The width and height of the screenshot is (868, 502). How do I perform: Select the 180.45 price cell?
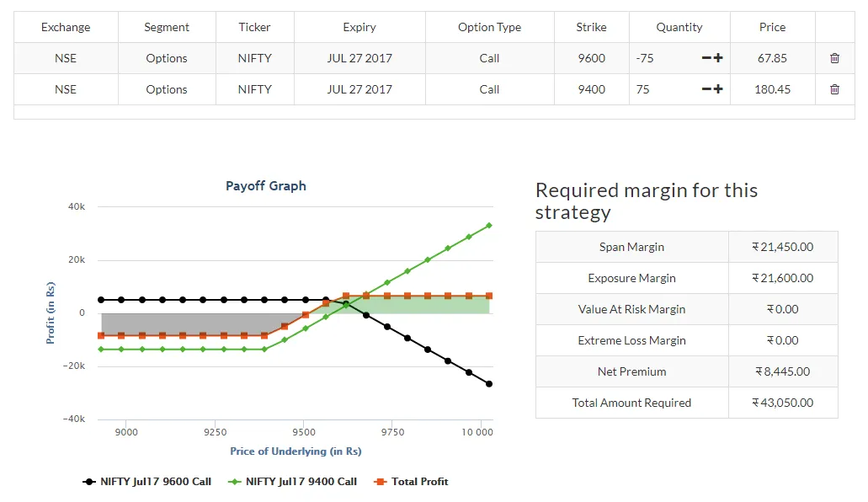coord(772,89)
